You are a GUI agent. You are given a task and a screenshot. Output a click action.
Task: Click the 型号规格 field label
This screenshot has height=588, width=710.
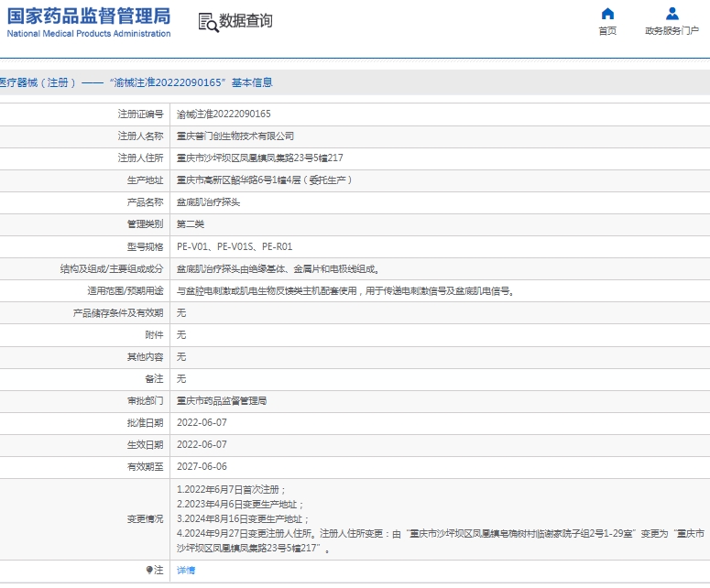click(145, 246)
